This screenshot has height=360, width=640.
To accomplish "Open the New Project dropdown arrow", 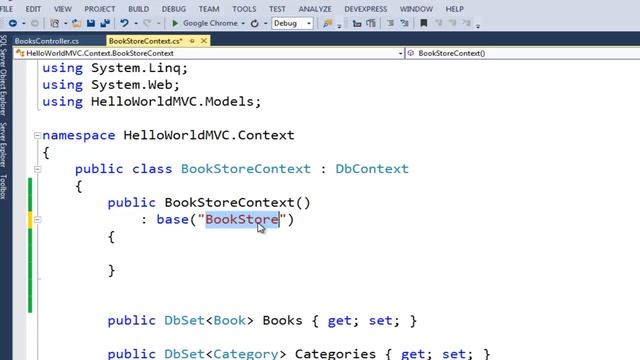I will click(65, 24).
